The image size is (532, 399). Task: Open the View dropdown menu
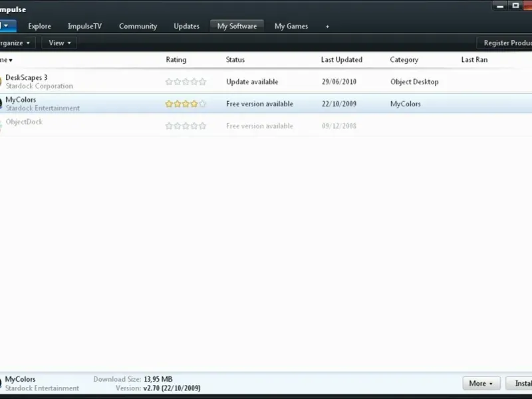pyautogui.click(x=59, y=43)
